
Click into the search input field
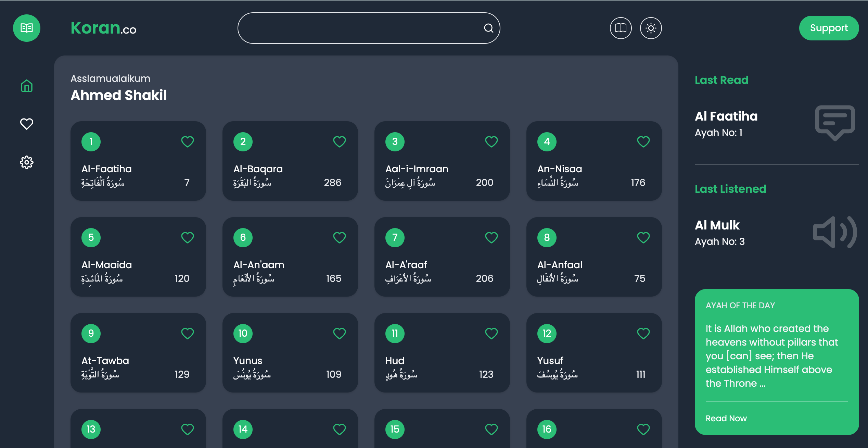pos(359,28)
